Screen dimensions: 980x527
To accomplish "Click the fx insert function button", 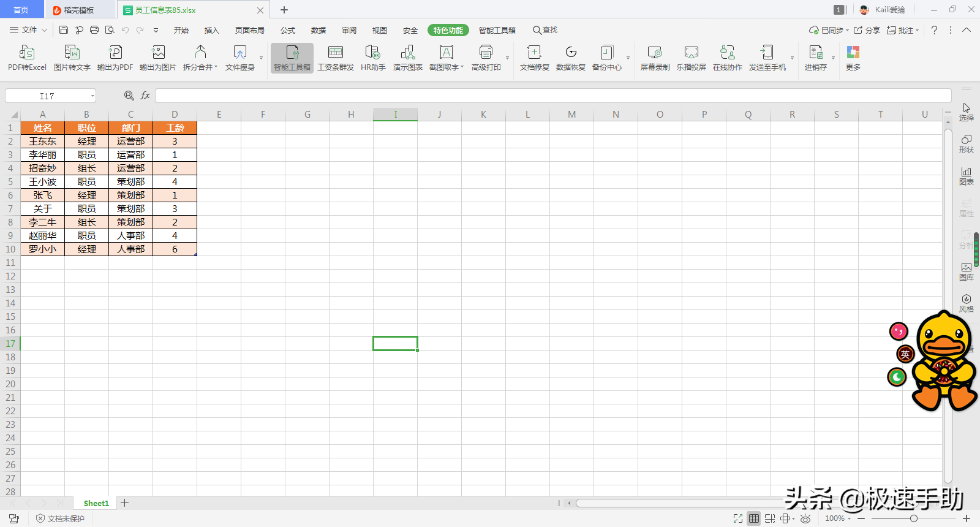I will pyautogui.click(x=145, y=96).
